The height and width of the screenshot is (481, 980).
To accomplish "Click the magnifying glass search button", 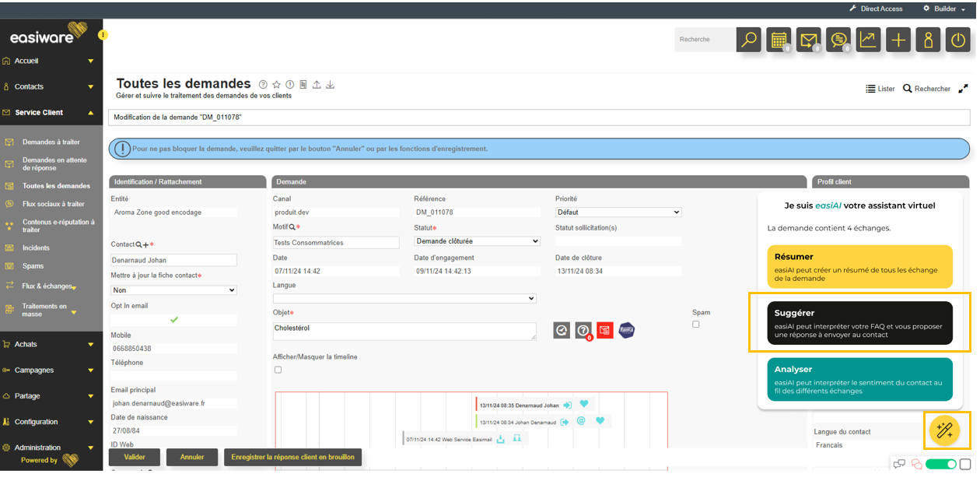I will coord(749,40).
